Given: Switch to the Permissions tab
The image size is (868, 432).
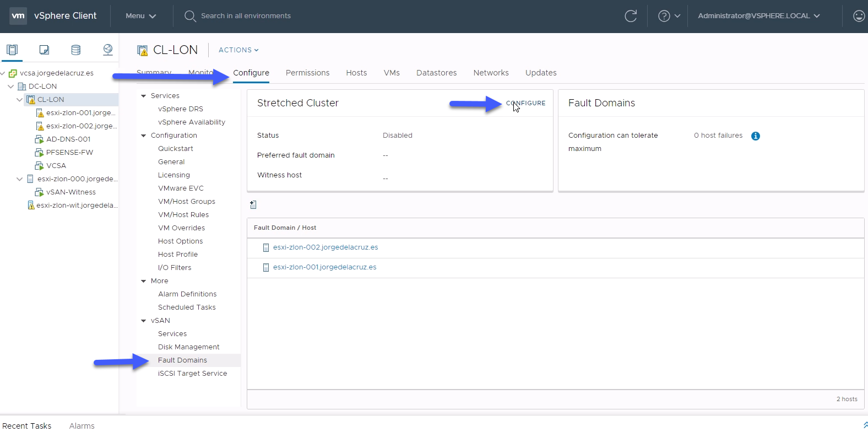Looking at the screenshot, I should [307, 73].
